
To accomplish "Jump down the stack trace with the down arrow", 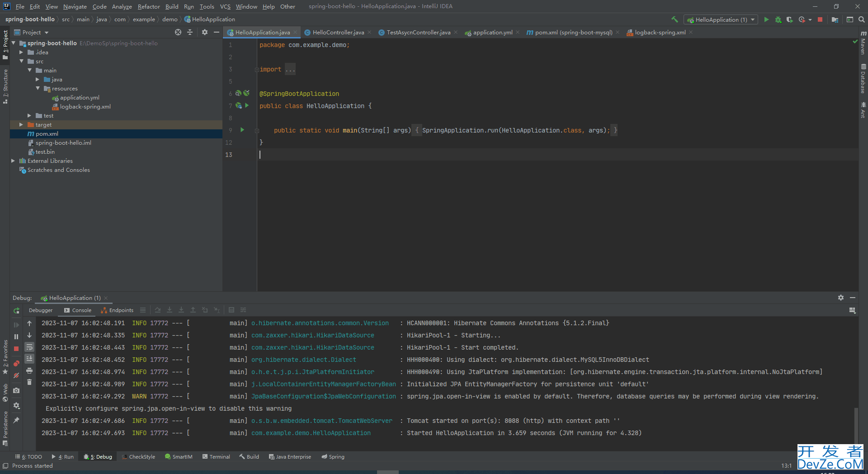I will (x=29, y=335).
